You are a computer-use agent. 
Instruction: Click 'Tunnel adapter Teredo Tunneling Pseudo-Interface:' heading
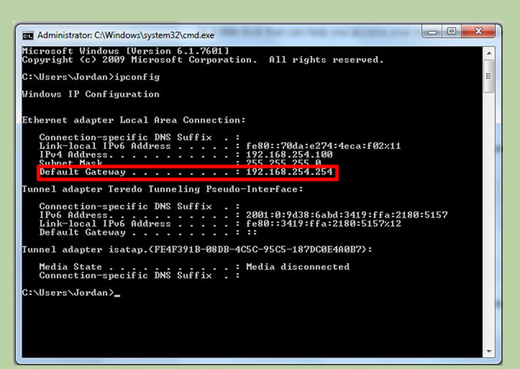pyautogui.click(x=163, y=189)
